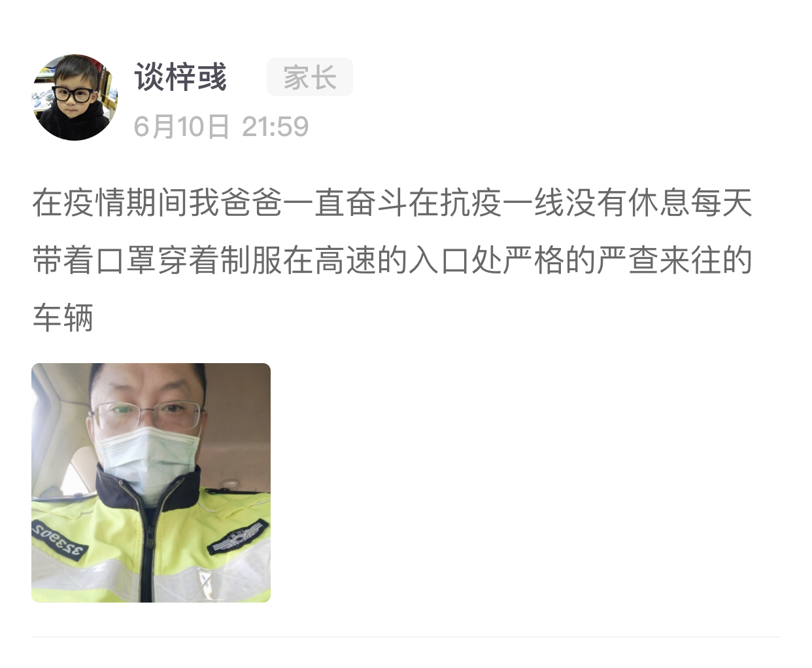Select the first line starting with 在疫情期间
This screenshot has height=668, width=812.
(x=392, y=203)
